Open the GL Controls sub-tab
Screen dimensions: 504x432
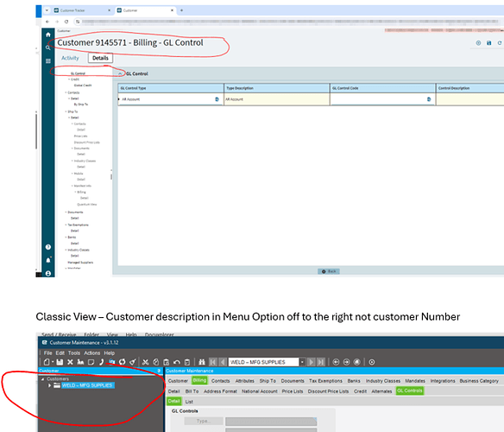[x=409, y=391]
